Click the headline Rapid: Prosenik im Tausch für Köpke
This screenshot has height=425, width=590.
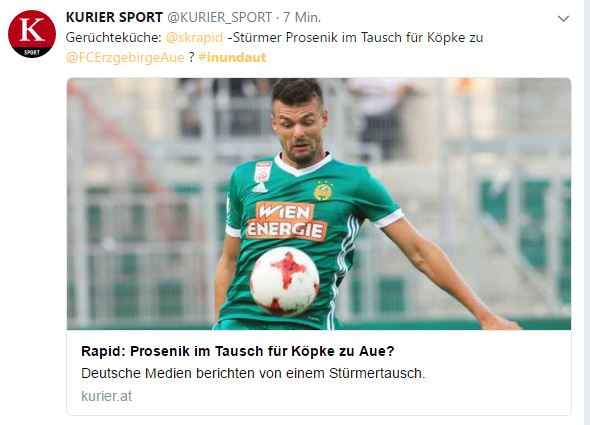[238, 351]
